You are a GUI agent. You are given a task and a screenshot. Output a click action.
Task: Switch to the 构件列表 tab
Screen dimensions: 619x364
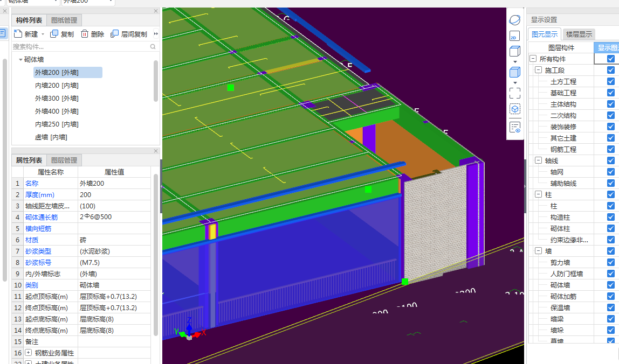pyautogui.click(x=29, y=20)
